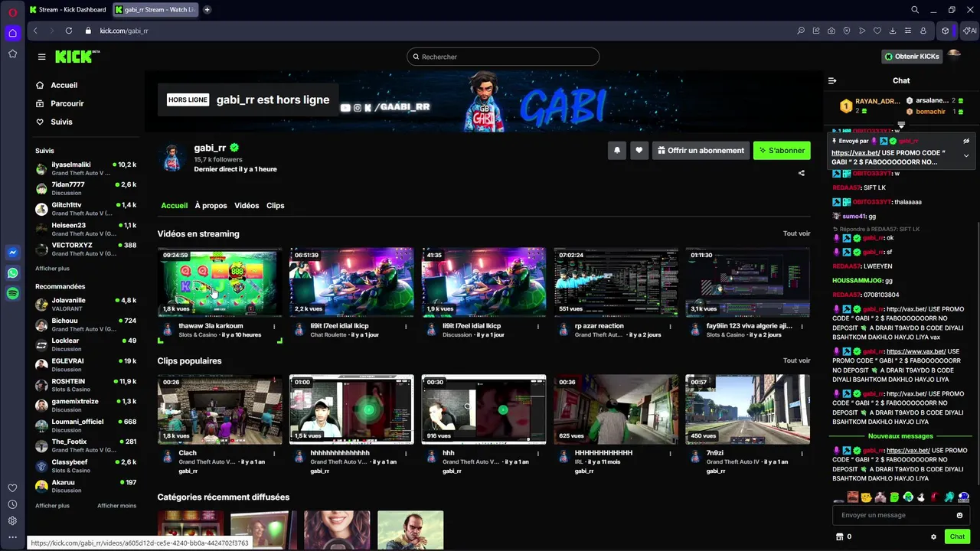This screenshot has width=980, height=551.
Task: Send message with green Chat button
Action: (x=957, y=537)
